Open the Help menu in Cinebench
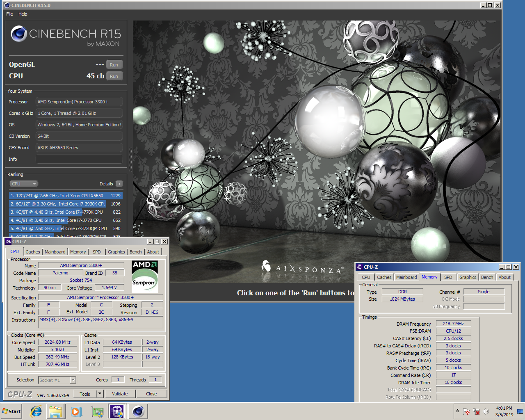Viewport: 525px width, 420px height. coord(23,14)
